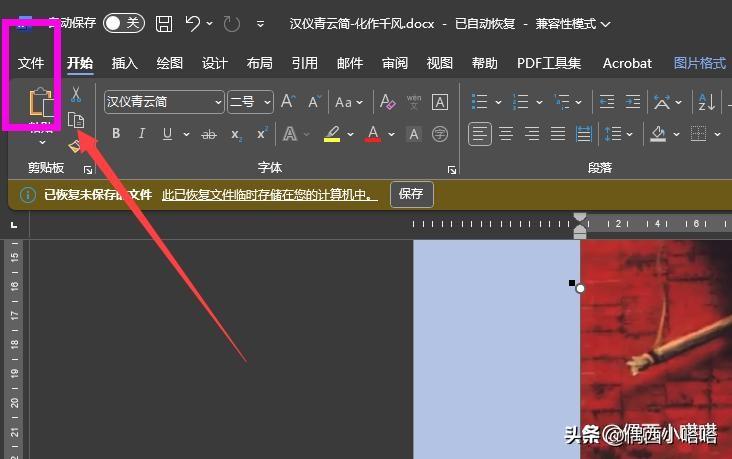Expand the shading fill dropdown arrow
Image resolution: width=732 pixels, height=459 pixels.
[676, 134]
